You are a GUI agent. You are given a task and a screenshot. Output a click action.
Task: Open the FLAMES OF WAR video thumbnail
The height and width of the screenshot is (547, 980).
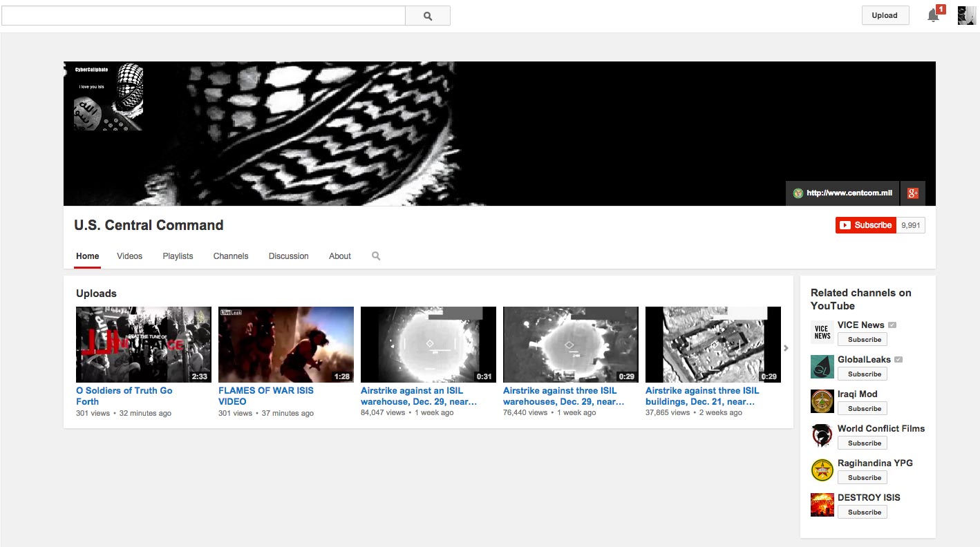pyautogui.click(x=285, y=345)
